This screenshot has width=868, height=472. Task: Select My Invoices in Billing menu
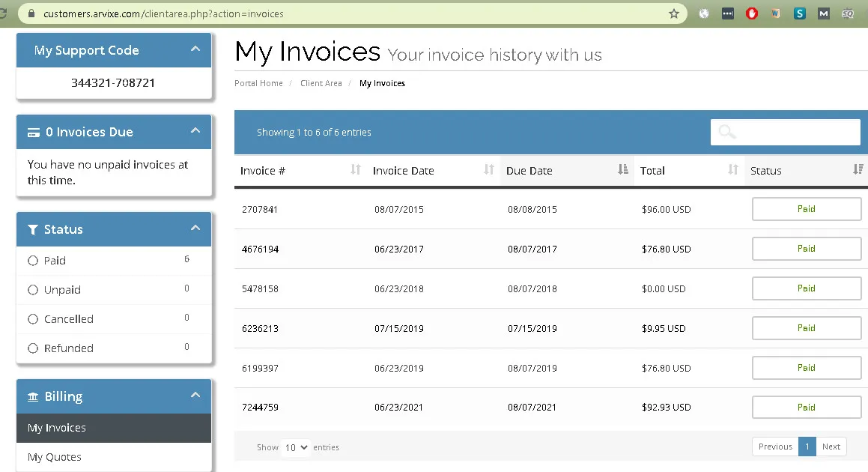click(x=57, y=428)
